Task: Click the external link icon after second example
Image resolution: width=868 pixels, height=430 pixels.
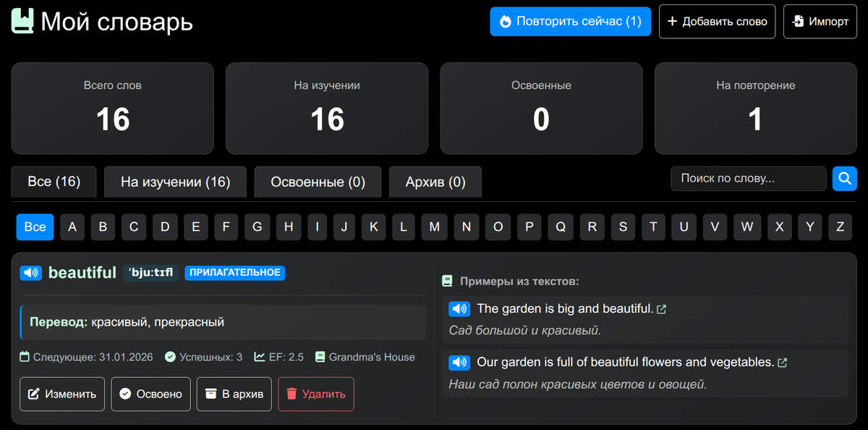Action: 782,362
